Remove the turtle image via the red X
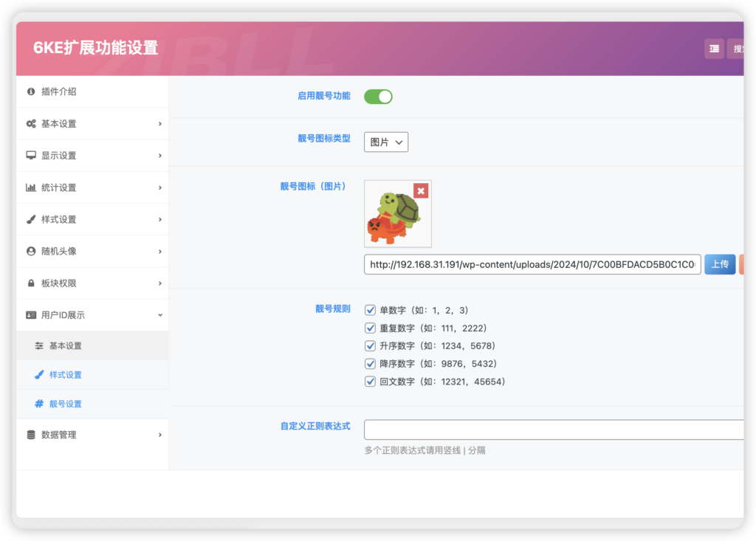The width and height of the screenshot is (756, 541). pyautogui.click(x=422, y=190)
